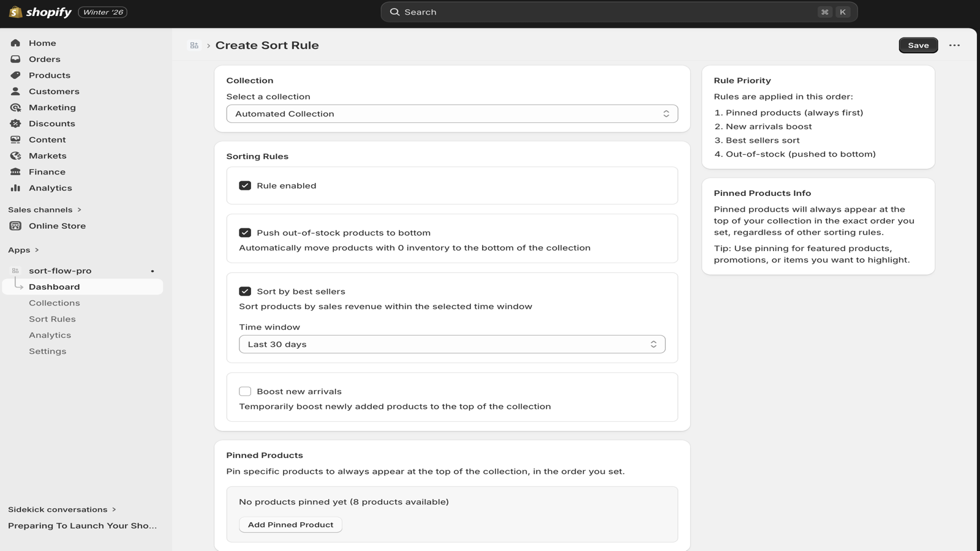Click the Save button

tap(918, 45)
